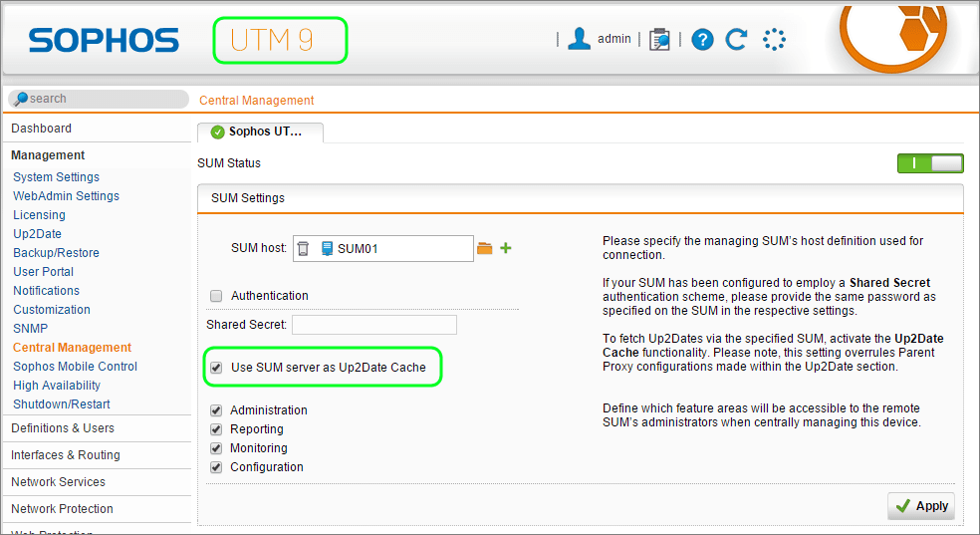Open User Portal settings
980x535 pixels.
(43, 272)
